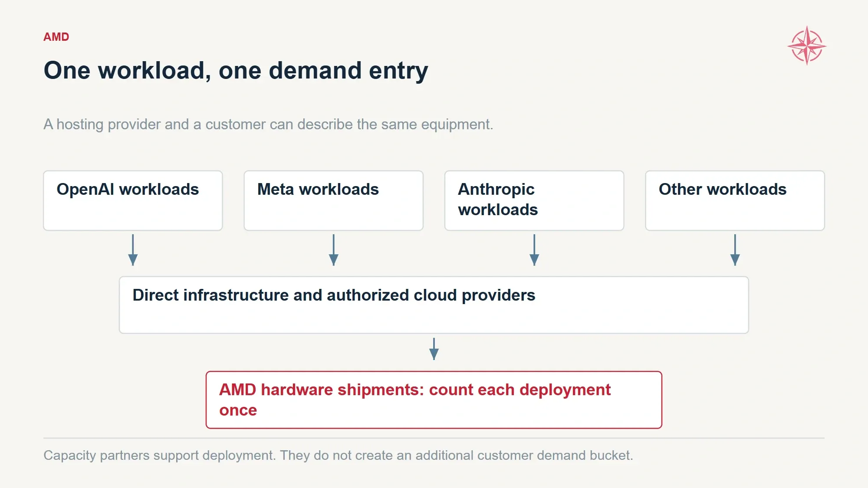
Task: Click the horizontal divider line above footnote
Action: [x=434, y=438]
